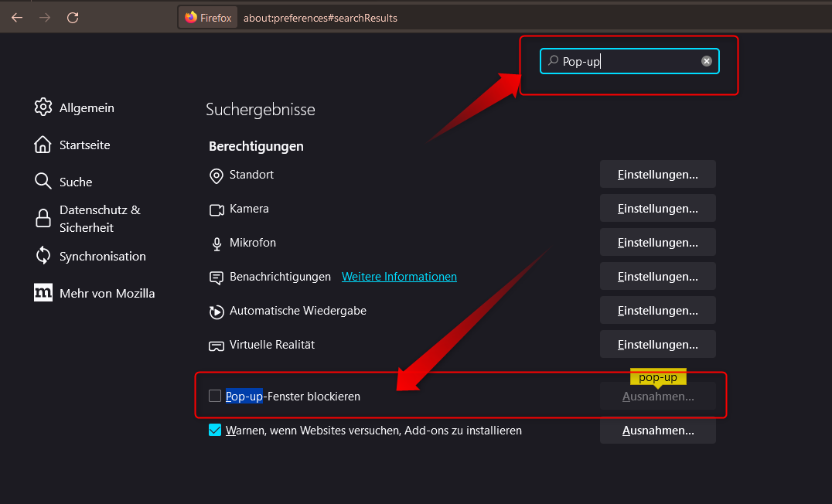Reload the page with the refresh icon
832x504 pixels.
click(73, 18)
